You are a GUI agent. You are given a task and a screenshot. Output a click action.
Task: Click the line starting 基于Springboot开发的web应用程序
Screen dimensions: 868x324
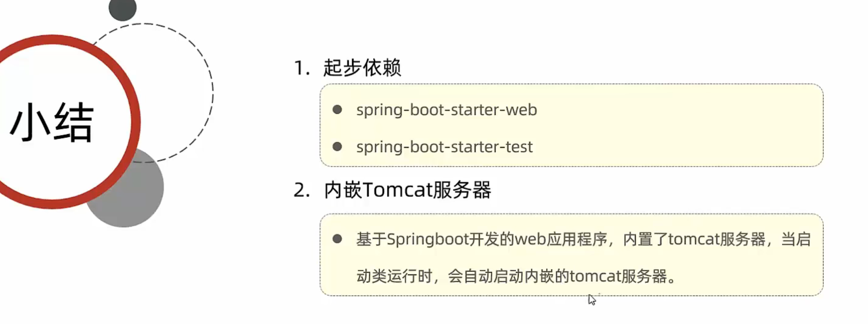[x=583, y=240]
